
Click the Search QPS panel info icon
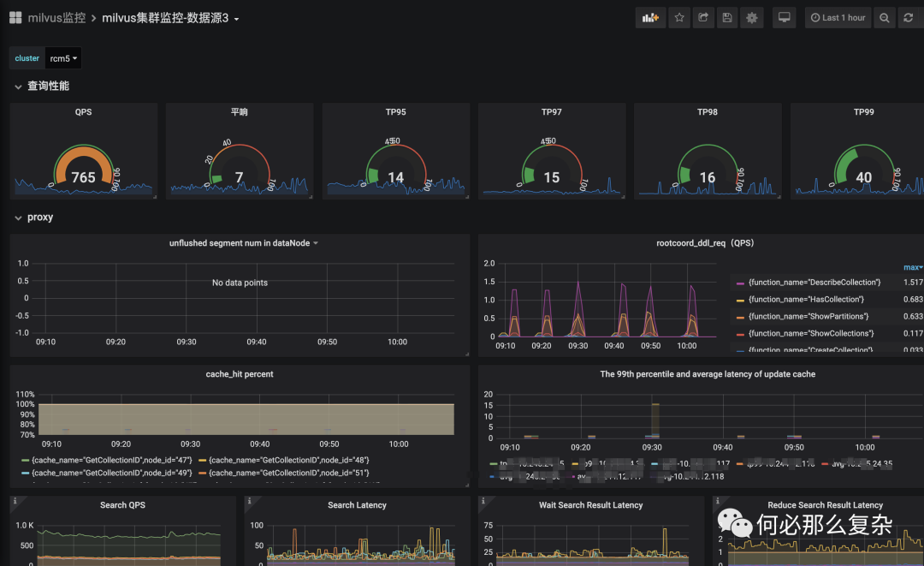point(15,501)
